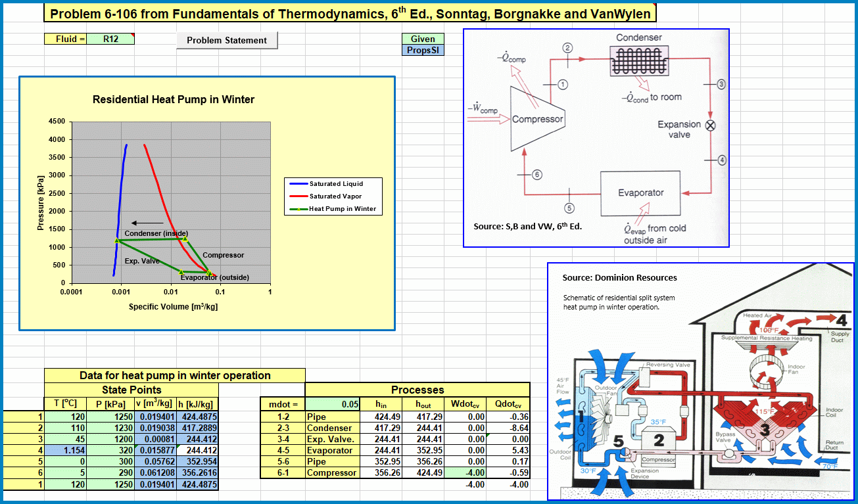Select the Saturated Vapor legend entry

335,196
